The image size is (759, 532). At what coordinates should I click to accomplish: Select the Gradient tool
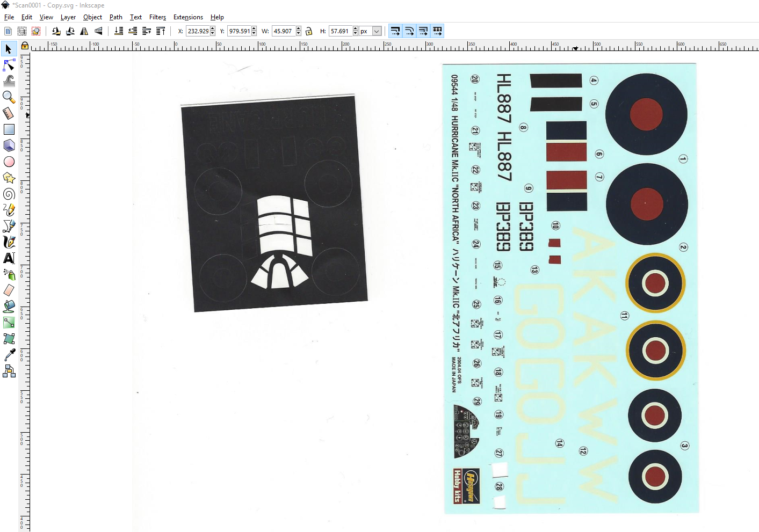pos(9,323)
